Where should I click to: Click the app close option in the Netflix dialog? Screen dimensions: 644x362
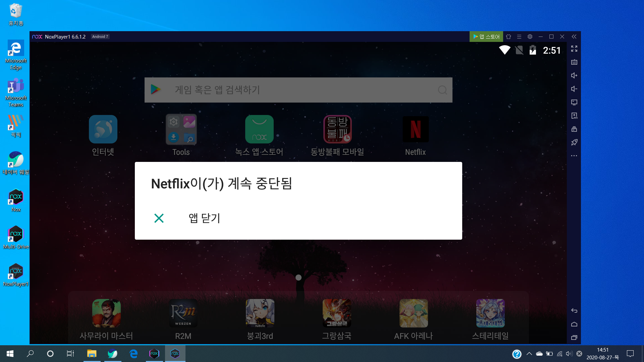click(204, 218)
